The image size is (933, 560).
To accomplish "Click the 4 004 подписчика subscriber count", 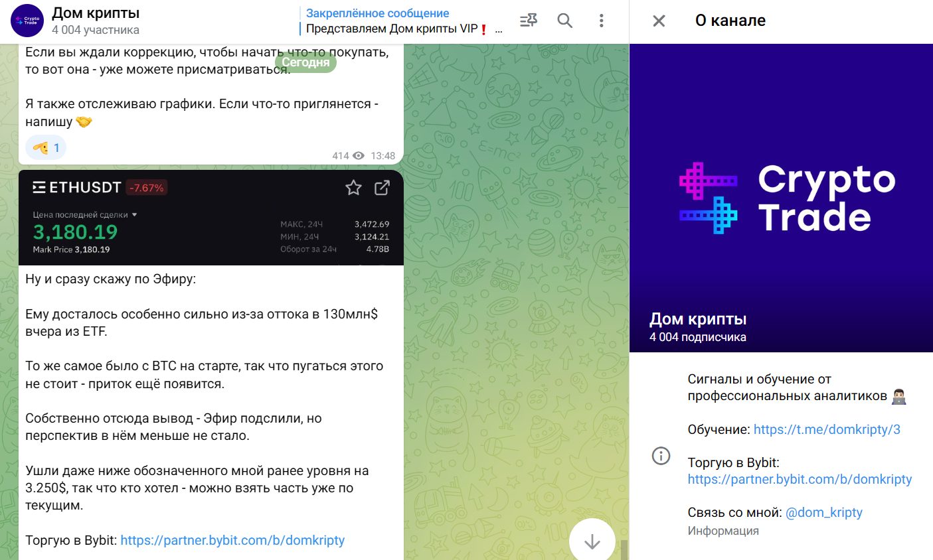I will pyautogui.click(x=697, y=337).
